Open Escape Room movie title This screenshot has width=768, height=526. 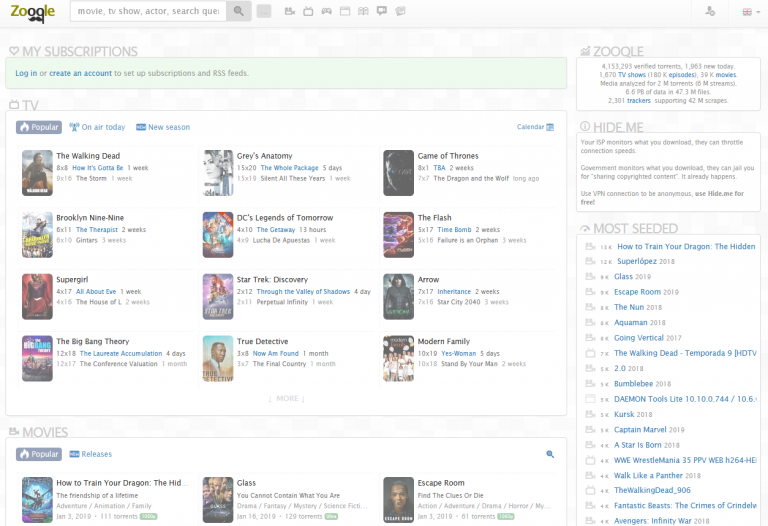[441, 483]
